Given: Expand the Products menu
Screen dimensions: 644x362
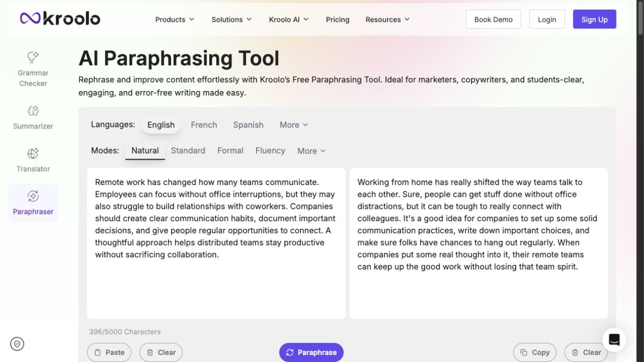Looking at the screenshot, I should coord(175,19).
